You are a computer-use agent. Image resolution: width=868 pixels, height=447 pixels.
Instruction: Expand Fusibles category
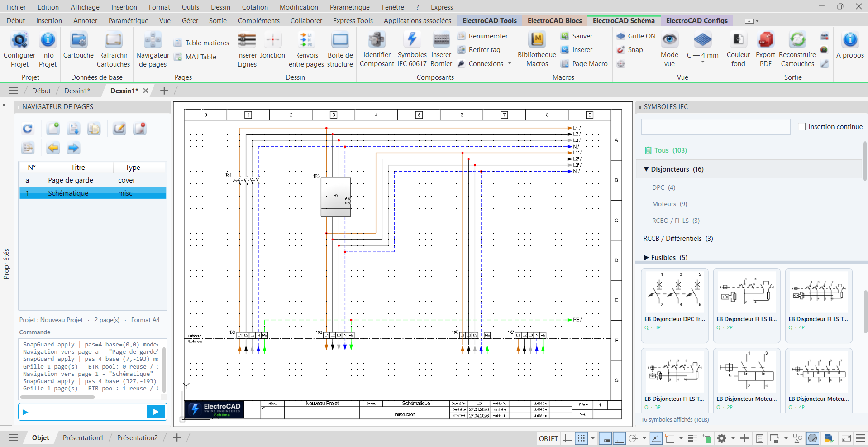pos(646,257)
